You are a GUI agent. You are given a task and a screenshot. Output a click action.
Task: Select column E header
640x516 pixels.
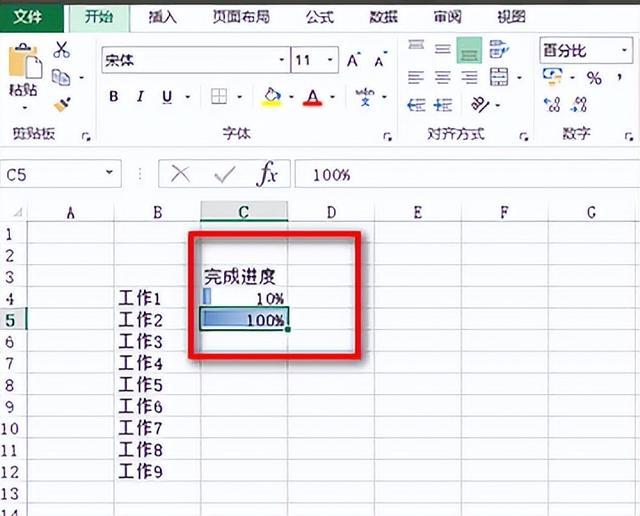pyautogui.click(x=418, y=211)
